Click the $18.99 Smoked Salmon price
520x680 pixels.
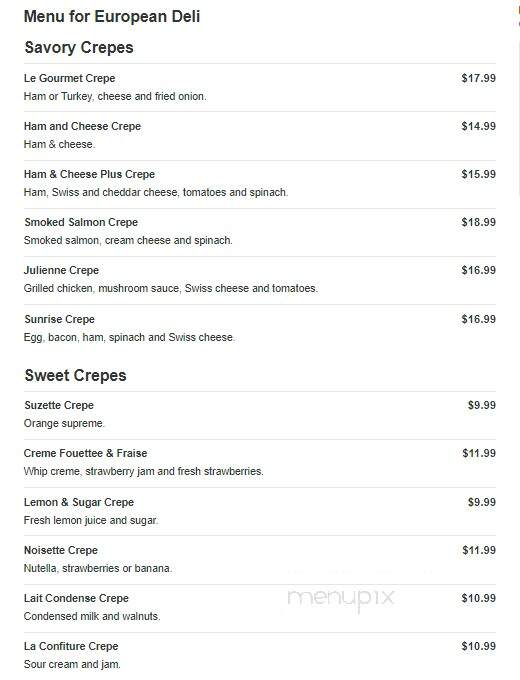[479, 222]
